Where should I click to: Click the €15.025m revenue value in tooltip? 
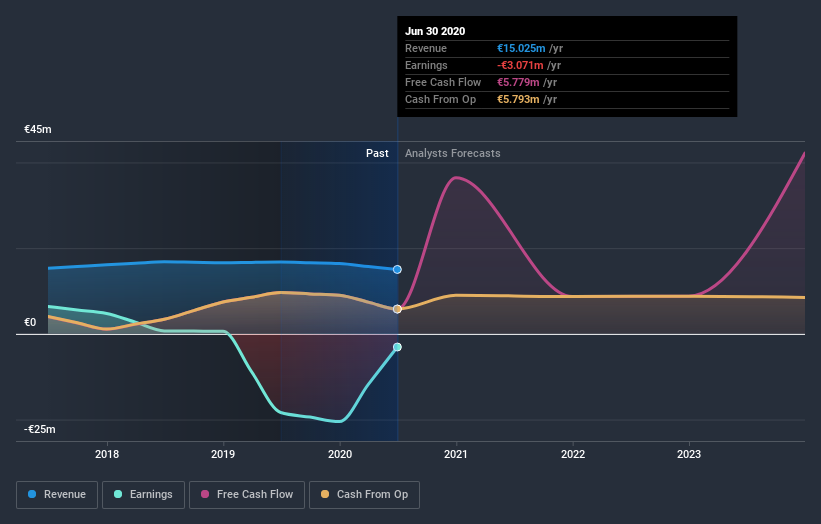pos(521,48)
